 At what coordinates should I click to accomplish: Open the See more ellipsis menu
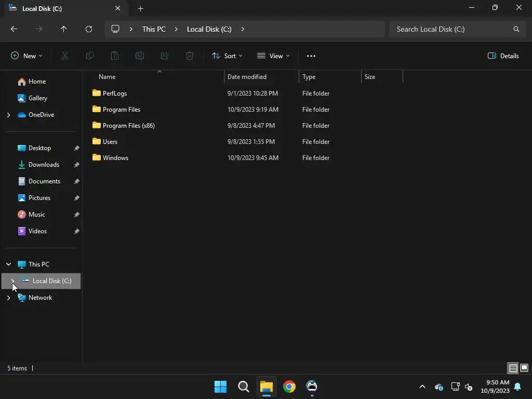pos(311,56)
